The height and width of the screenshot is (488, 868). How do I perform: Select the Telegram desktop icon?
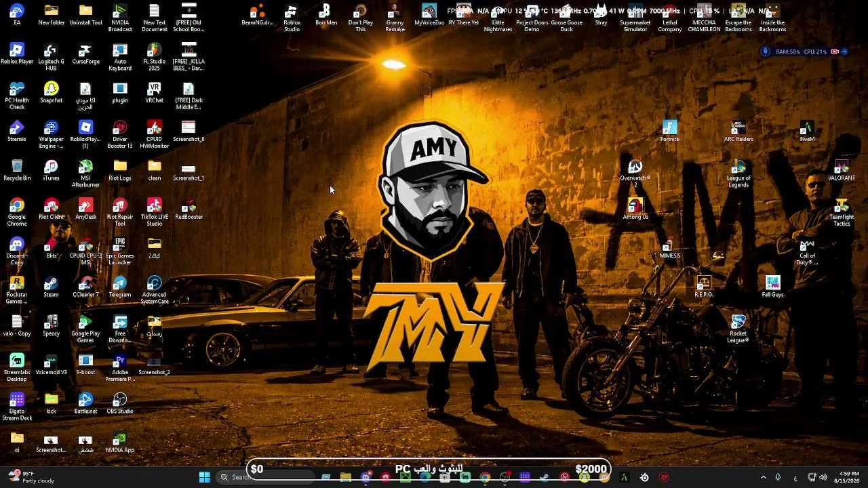coord(120,287)
